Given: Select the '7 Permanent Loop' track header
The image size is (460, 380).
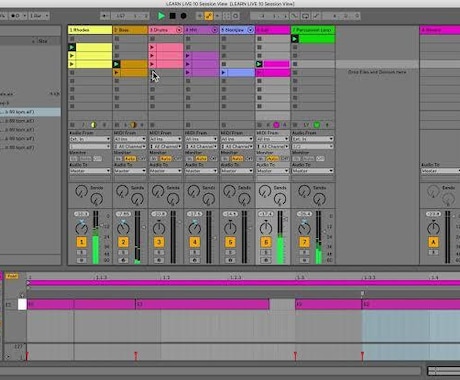Looking at the screenshot, I should point(313,30).
